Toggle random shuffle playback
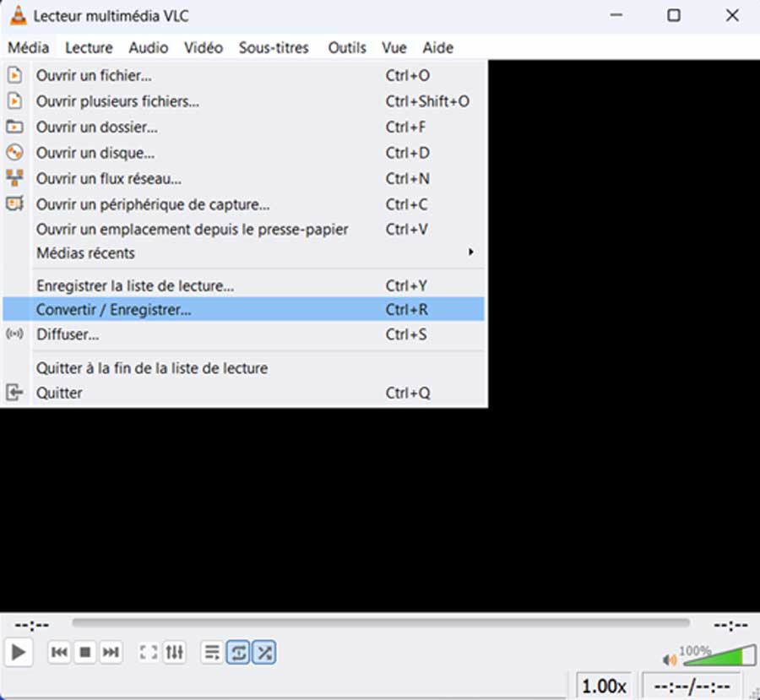The width and height of the screenshot is (760, 700). pyautogui.click(x=264, y=653)
